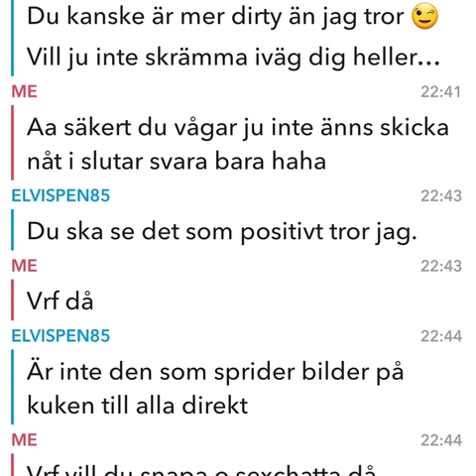The image size is (476, 476).
Task: Select 'Du ska se det som positivt' message
Action: (222, 232)
